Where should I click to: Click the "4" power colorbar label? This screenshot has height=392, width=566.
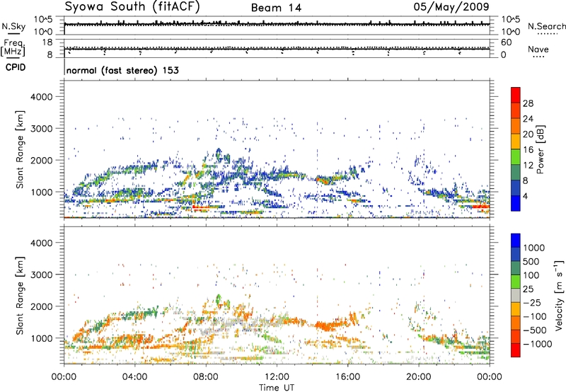click(526, 197)
